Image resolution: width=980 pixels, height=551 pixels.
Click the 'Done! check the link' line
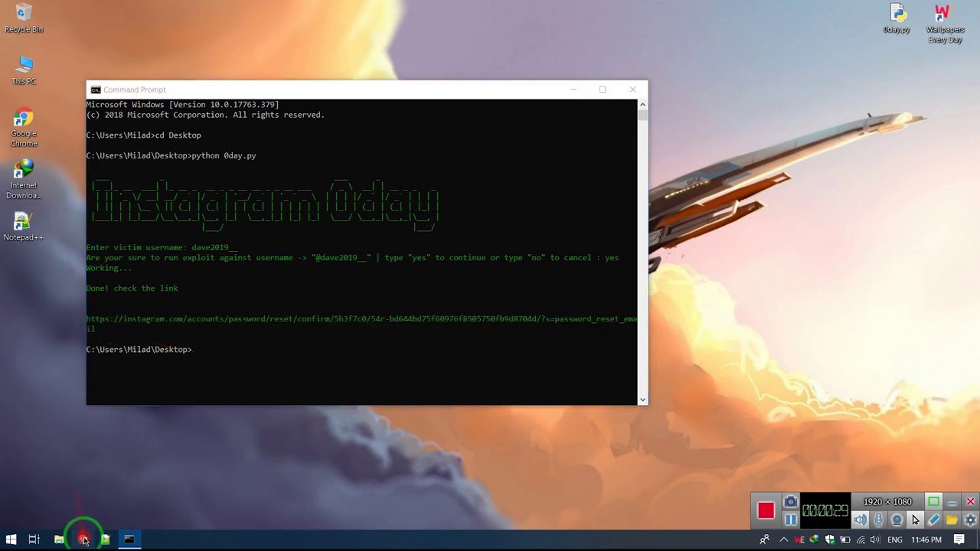tap(132, 289)
